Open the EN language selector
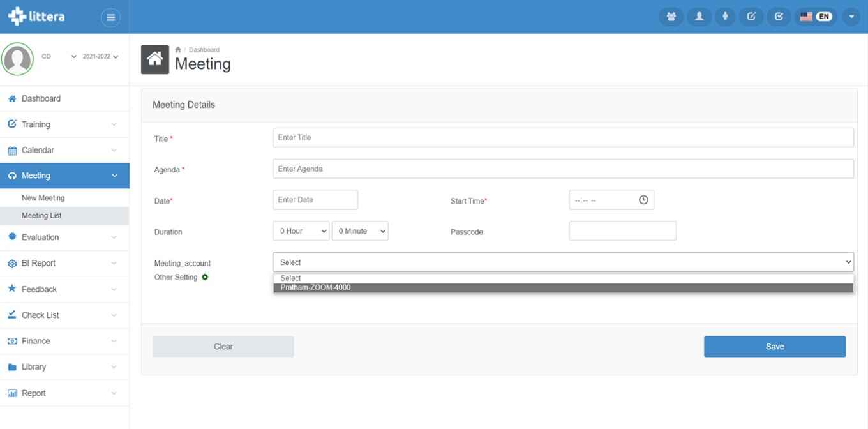 pos(817,17)
